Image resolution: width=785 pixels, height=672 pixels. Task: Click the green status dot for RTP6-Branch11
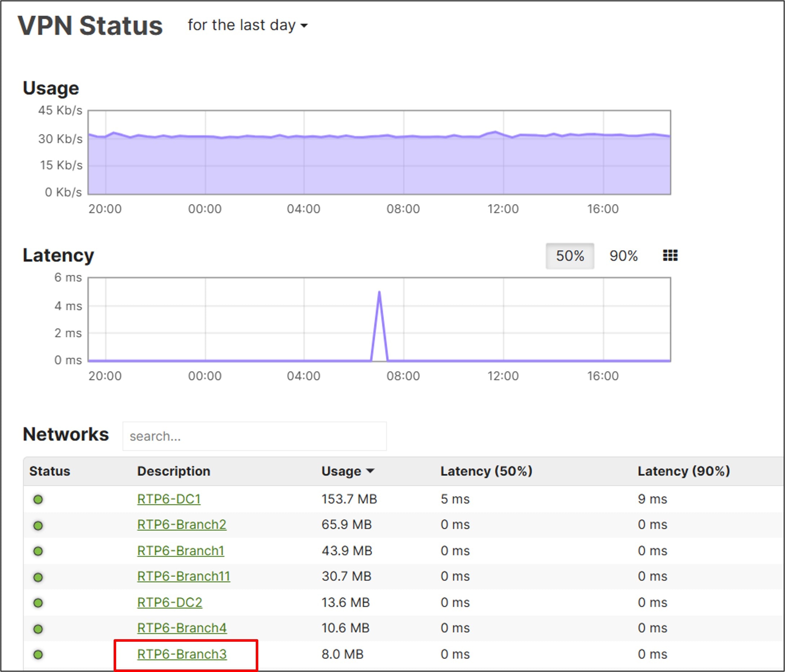tap(38, 577)
